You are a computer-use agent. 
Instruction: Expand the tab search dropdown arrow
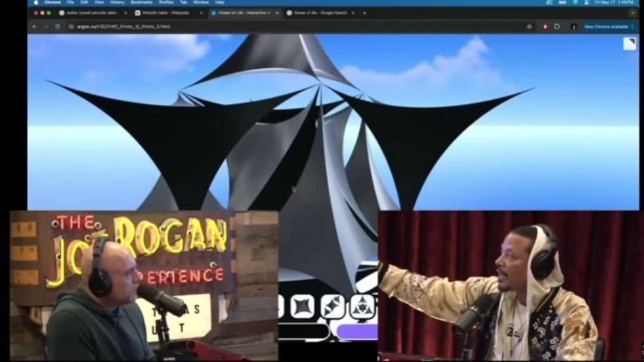633,13
